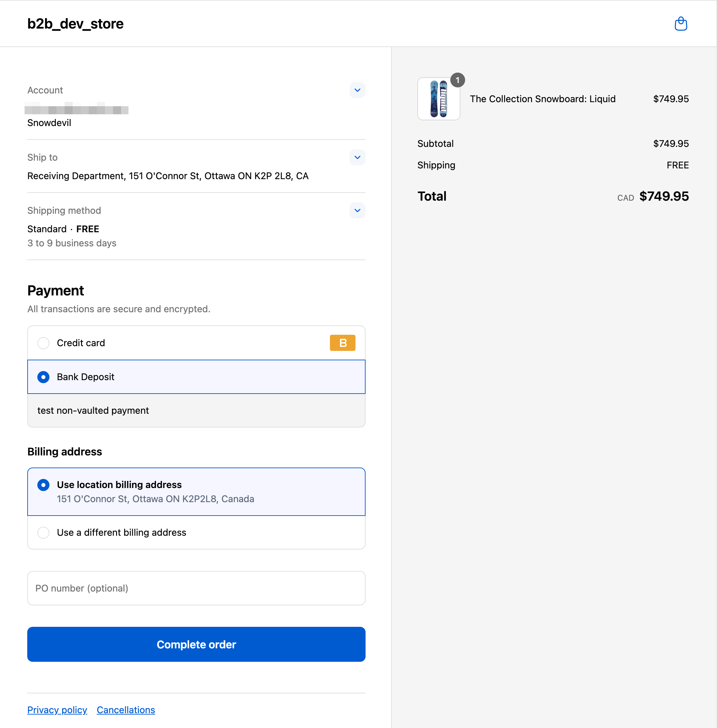Open the Cancellations link
Image resolution: width=717 pixels, height=728 pixels.
pos(126,710)
